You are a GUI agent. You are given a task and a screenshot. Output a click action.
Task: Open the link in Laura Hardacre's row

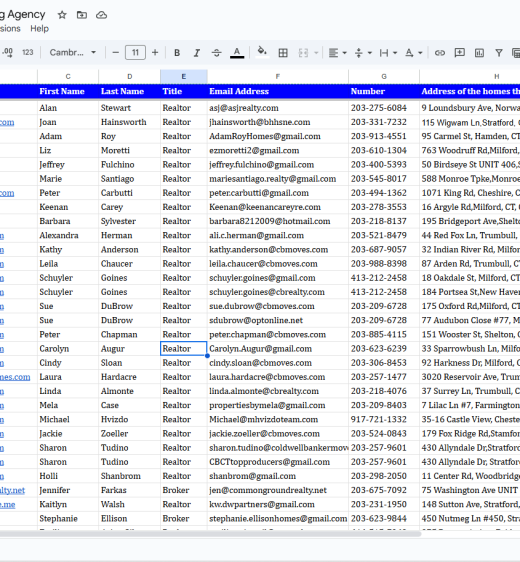(15, 377)
